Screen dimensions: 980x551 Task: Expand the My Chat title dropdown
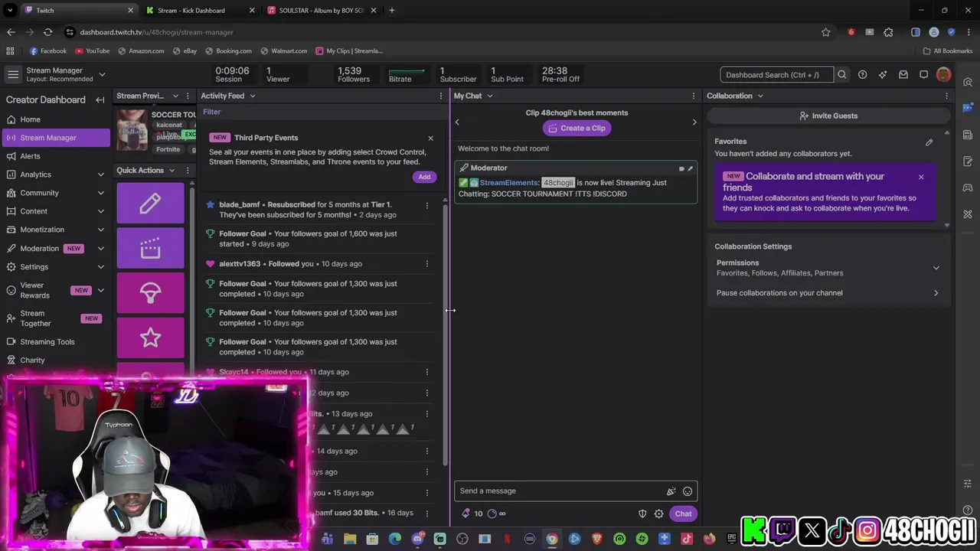coord(490,96)
